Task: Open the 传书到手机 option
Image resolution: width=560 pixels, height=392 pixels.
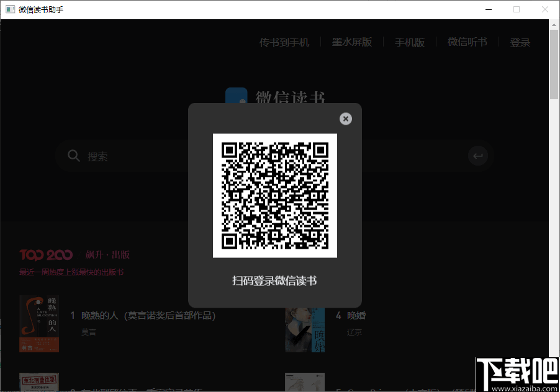Action: [284, 42]
